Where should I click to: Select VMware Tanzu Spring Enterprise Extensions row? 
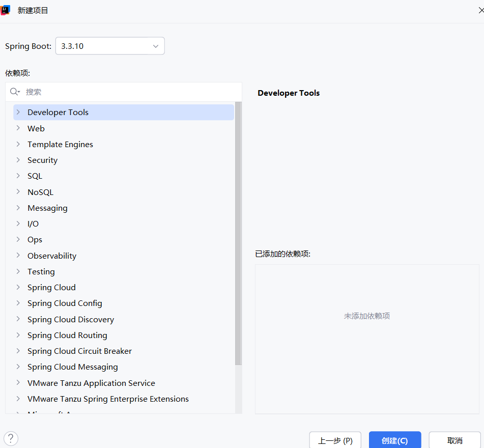coord(124,399)
